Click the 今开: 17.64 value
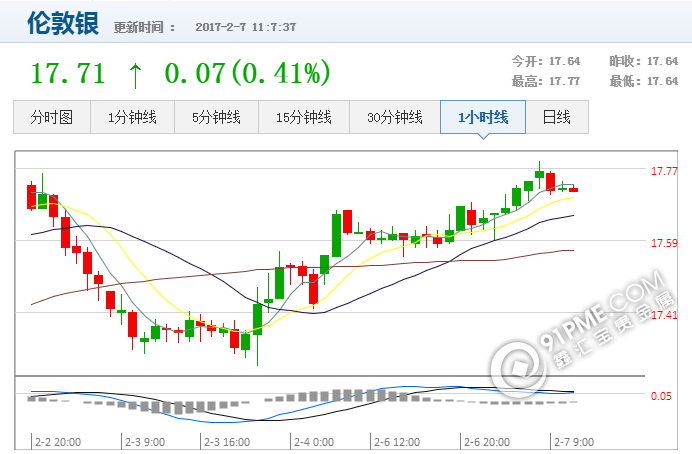The height and width of the screenshot is (454, 692). click(546, 61)
